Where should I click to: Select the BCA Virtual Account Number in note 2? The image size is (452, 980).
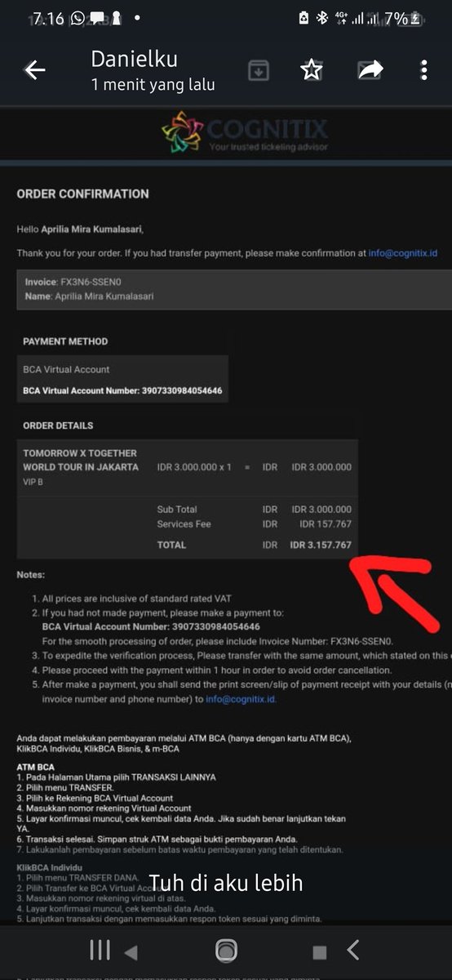151,626
